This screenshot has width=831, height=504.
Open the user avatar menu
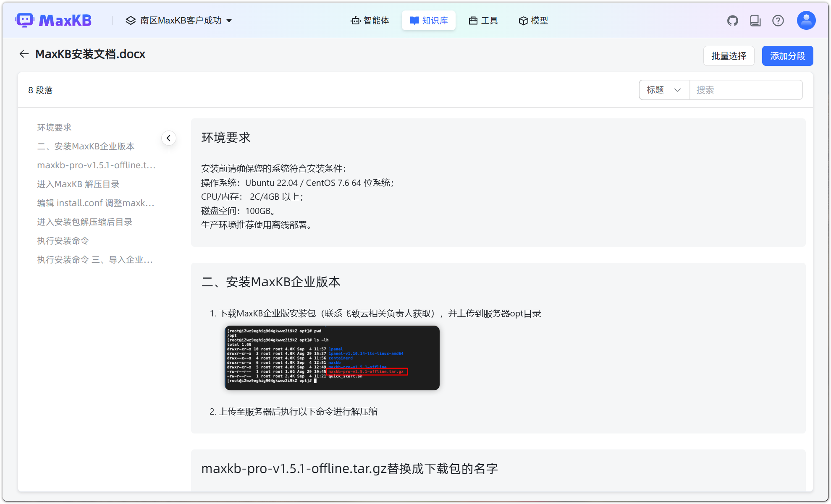(805, 20)
